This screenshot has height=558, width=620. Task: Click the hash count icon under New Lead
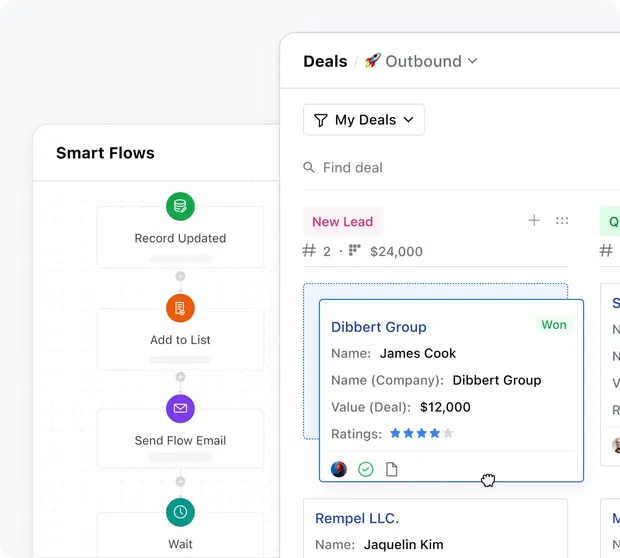(309, 251)
